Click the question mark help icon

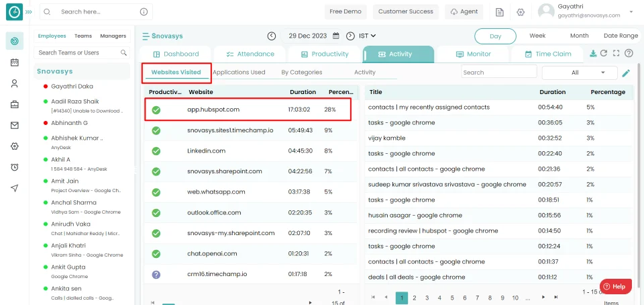[x=629, y=54]
